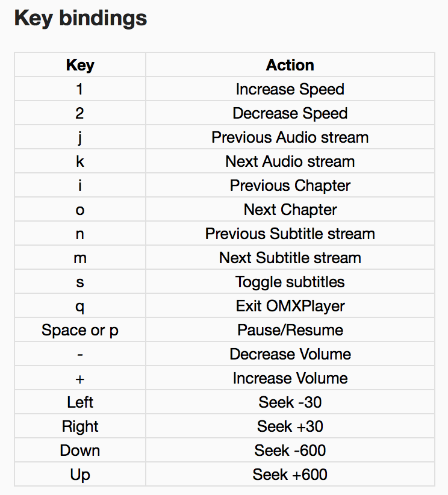
Task: Click the Pause/Resume cell
Action: (290, 330)
